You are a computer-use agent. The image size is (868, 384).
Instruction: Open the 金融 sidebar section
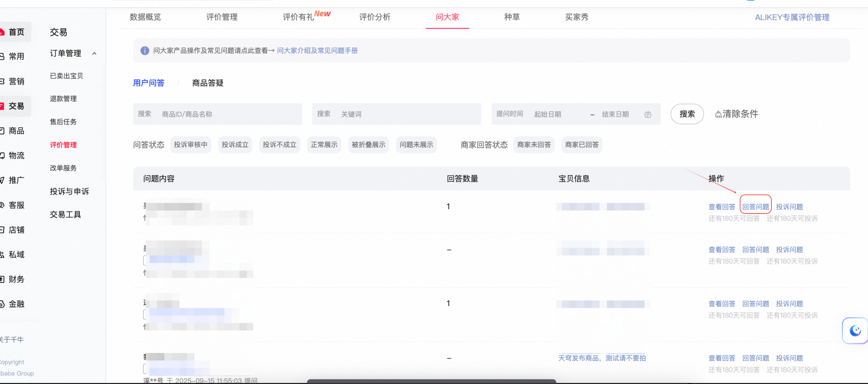pyautogui.click(x=13, y=304)
